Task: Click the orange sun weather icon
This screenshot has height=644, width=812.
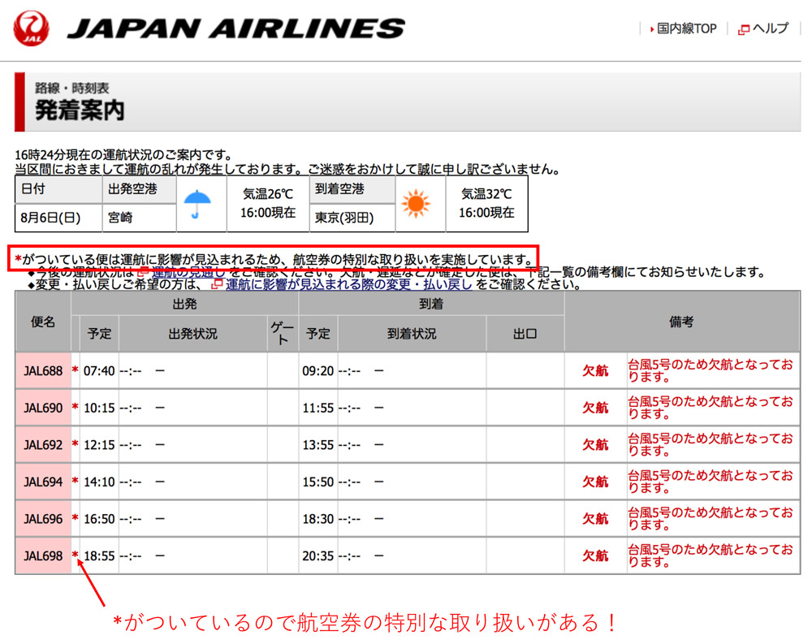Action: (415, 204)
